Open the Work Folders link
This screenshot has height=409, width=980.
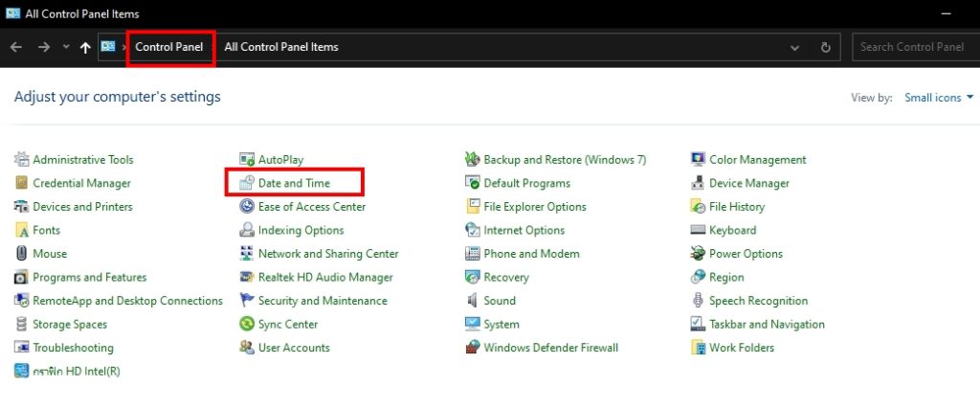tap(742, 347)
